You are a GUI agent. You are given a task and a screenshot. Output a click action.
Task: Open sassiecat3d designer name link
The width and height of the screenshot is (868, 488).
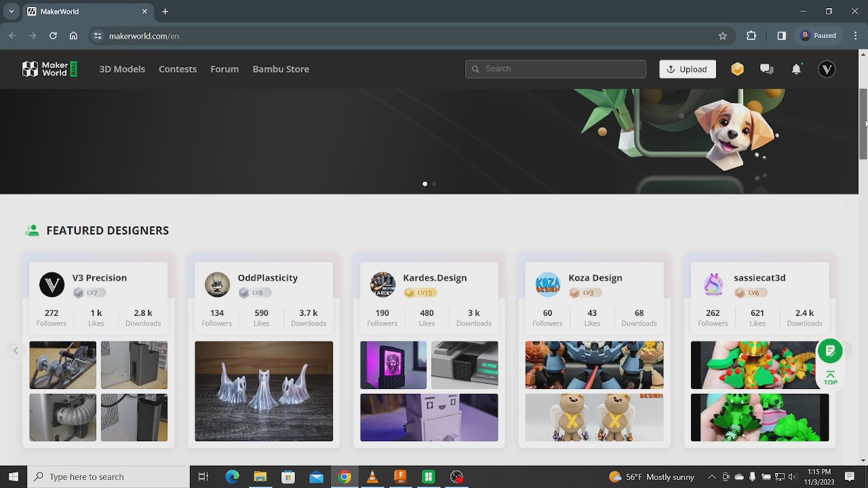pos(759,278)
